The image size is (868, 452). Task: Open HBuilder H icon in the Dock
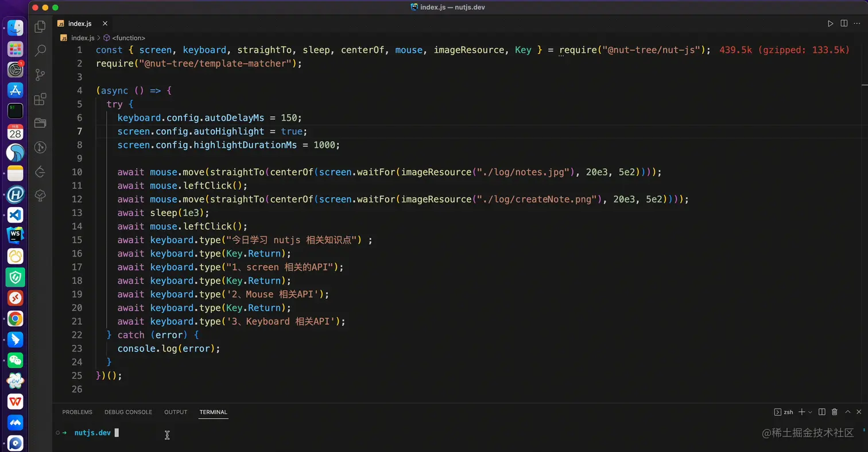click(x=15, y=194)
